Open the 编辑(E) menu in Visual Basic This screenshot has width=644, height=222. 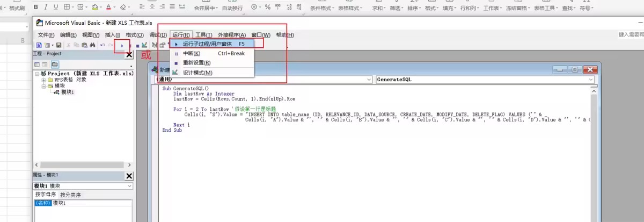pyautogui.click(x=69, y=35)
